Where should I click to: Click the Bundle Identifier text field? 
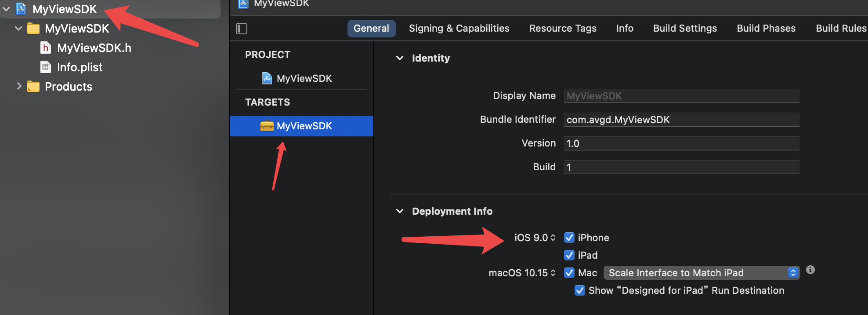(681, 120)
